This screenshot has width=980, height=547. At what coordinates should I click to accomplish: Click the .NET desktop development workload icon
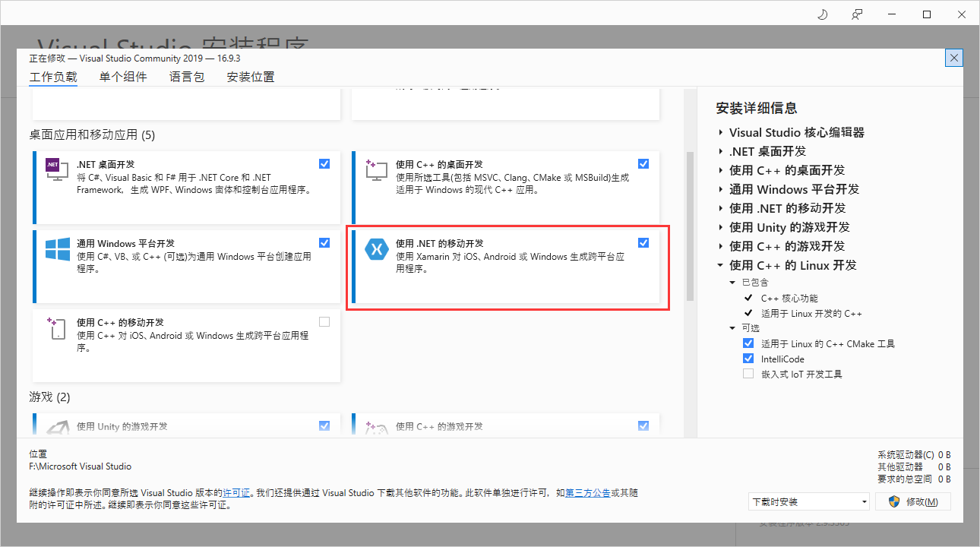(57, 170)
